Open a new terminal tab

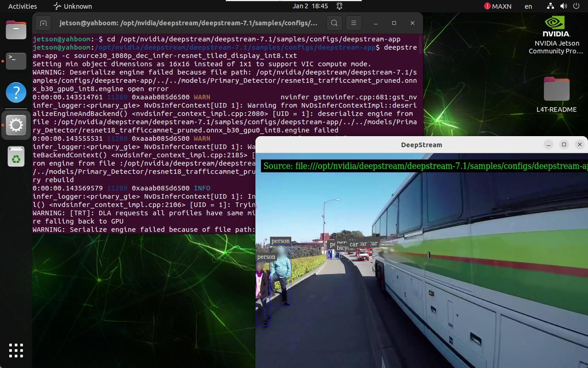[43, 23]
